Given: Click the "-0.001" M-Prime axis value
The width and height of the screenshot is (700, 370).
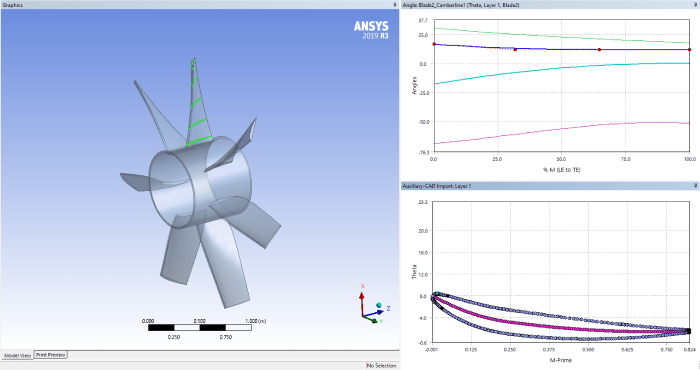Looking at the screenshot, I should pyautogui.click(x=431, y=350).
